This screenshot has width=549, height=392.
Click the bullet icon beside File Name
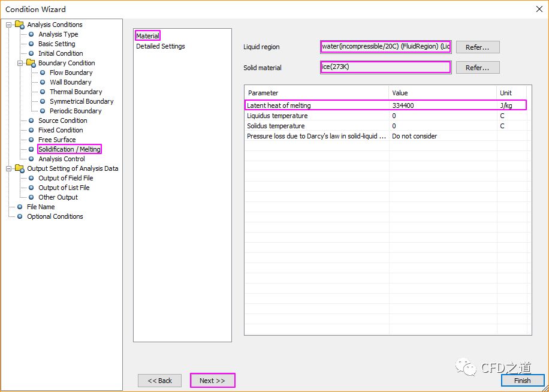(20, 207)
